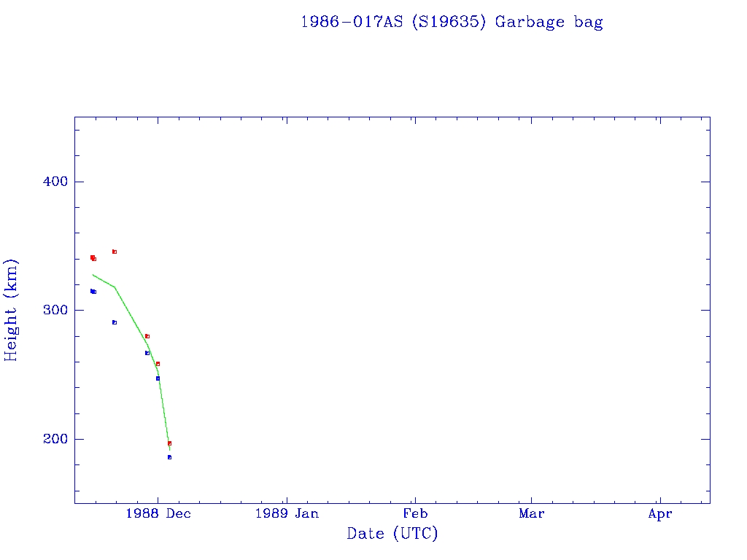Screen dimensions: 747x560
Task: Select the red data point near 280 km
Action: pyautogui.click(x=147, y=336)
